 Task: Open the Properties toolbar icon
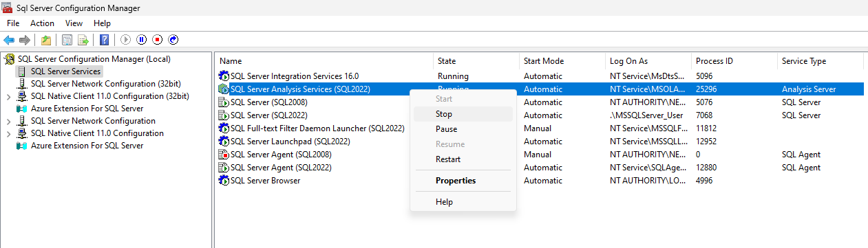tap(67, 40)
